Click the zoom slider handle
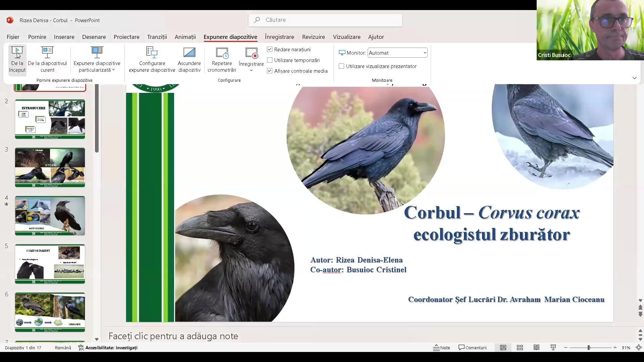Image resolution: width=644 pixels, height=362 pixels. click(x=588, y=348)
